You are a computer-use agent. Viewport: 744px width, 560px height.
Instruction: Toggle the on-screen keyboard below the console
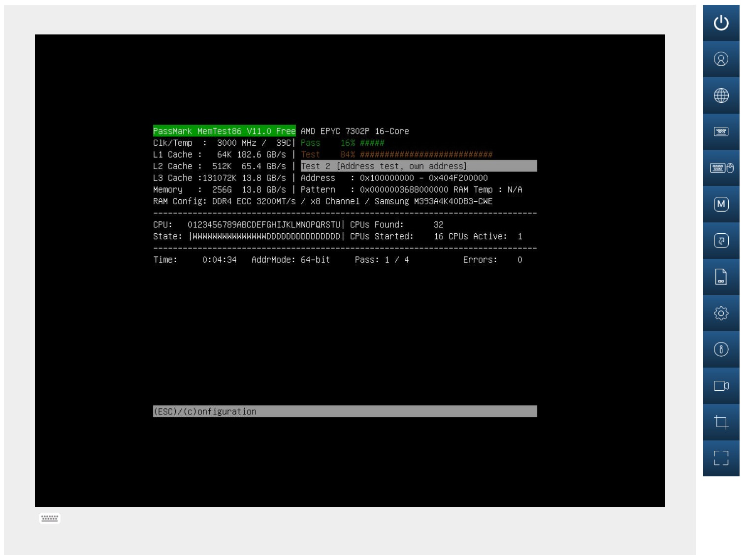coord(49,518)
